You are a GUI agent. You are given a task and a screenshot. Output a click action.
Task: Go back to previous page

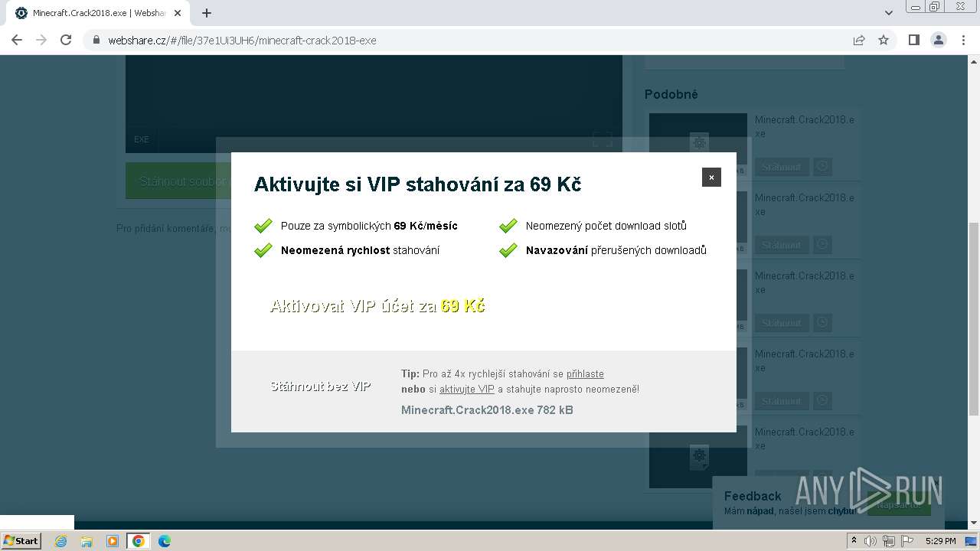(17, 41)
